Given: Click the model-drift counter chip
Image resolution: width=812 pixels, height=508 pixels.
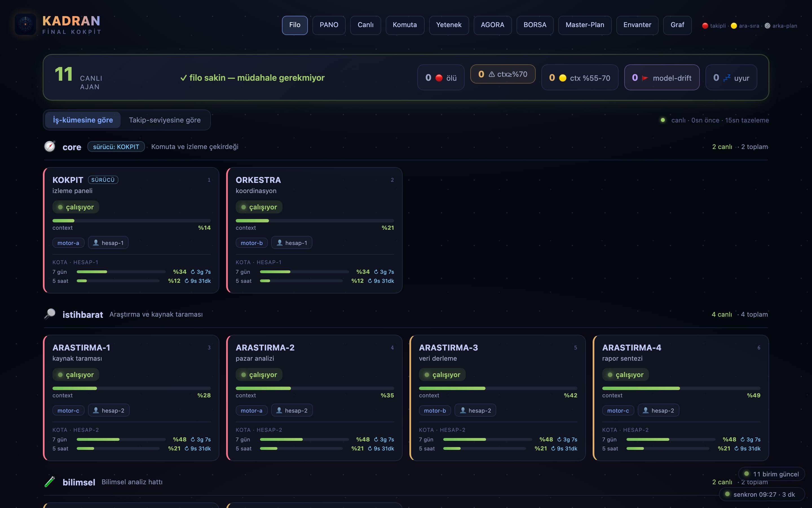Looking at the screenshot, I should point(662,78).
